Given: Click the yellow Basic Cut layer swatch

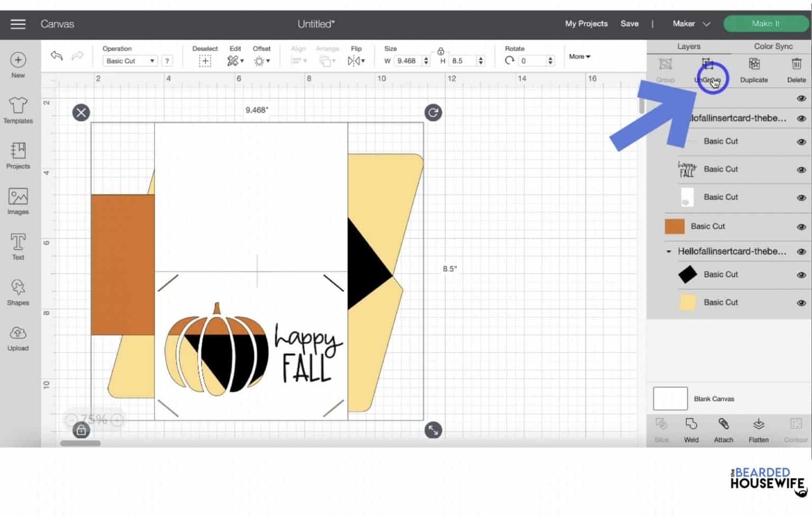Looking at the screenshot, I should (x=687, y=302).
